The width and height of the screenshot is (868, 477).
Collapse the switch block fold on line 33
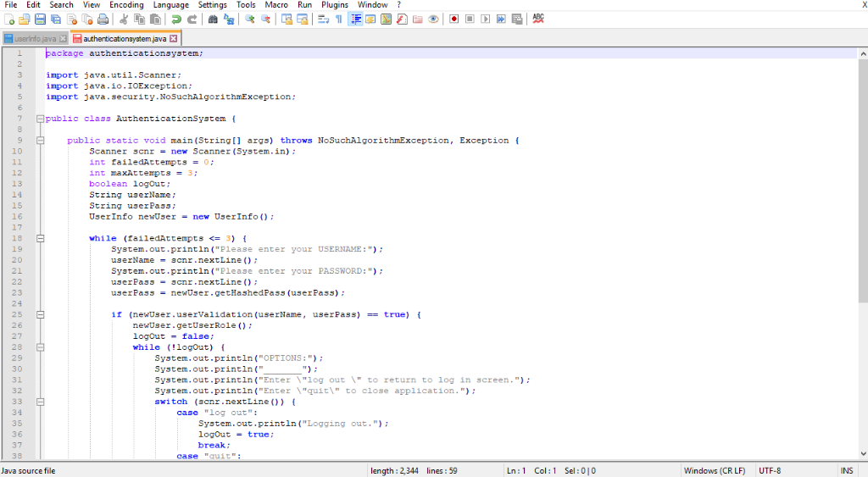click(x=40, y=402)
